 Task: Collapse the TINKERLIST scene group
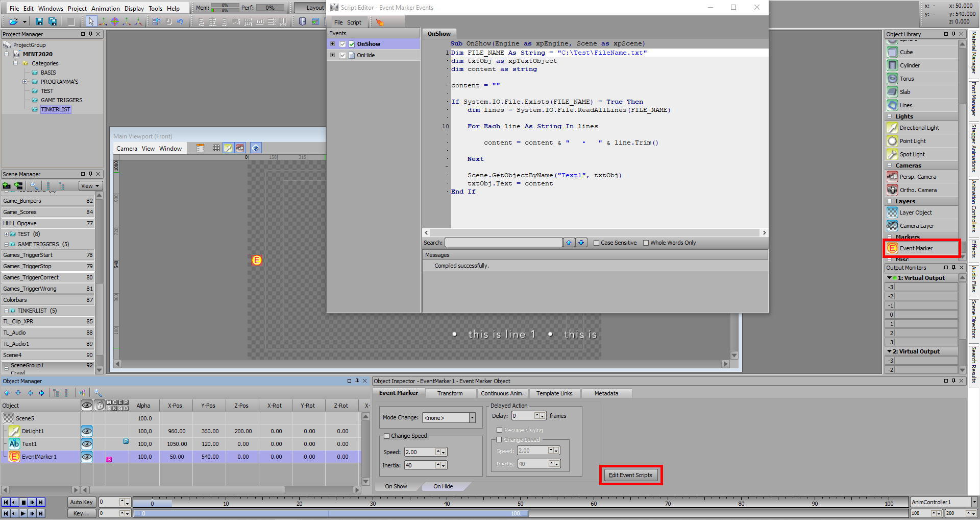point(6,311)
